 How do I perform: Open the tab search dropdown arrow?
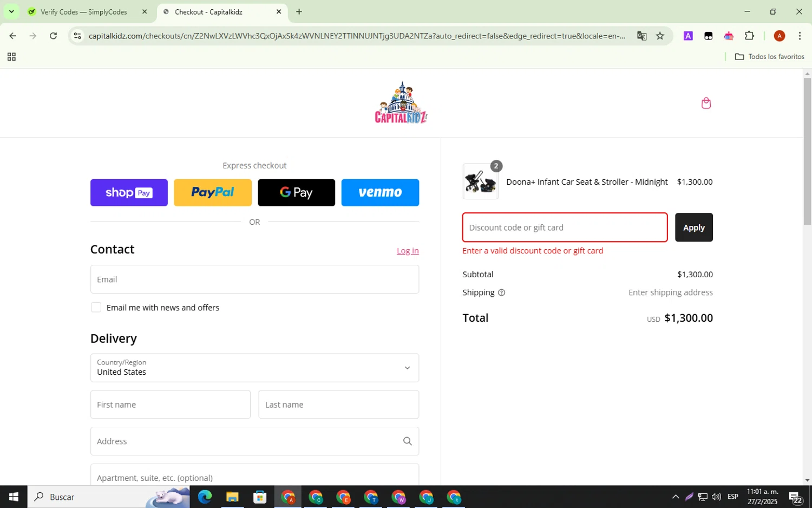coord(11,11)
